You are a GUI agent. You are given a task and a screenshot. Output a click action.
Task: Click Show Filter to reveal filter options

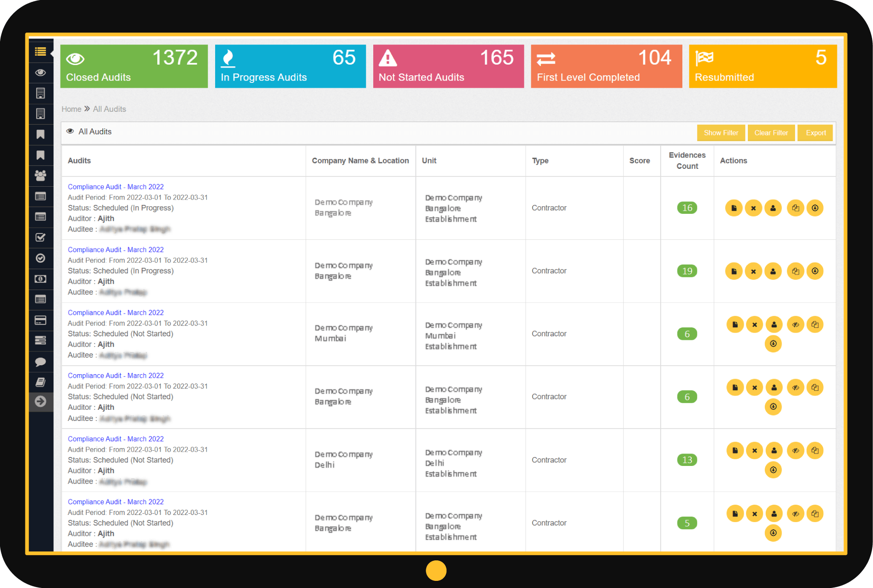(721, 132)
